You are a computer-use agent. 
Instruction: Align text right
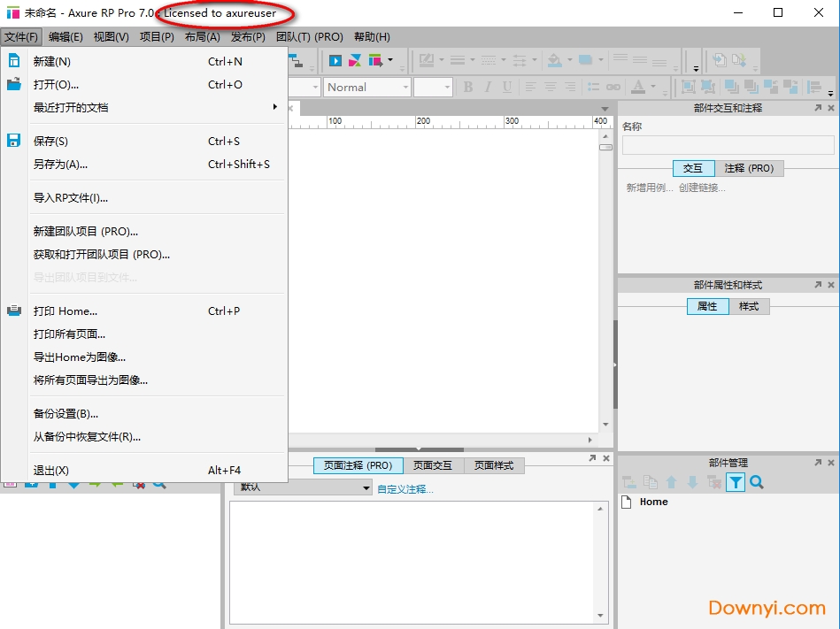570,87
